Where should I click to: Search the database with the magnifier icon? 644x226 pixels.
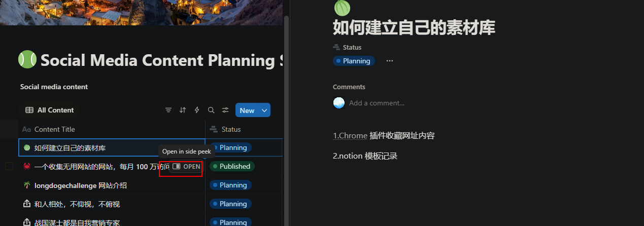pos(211,110)
